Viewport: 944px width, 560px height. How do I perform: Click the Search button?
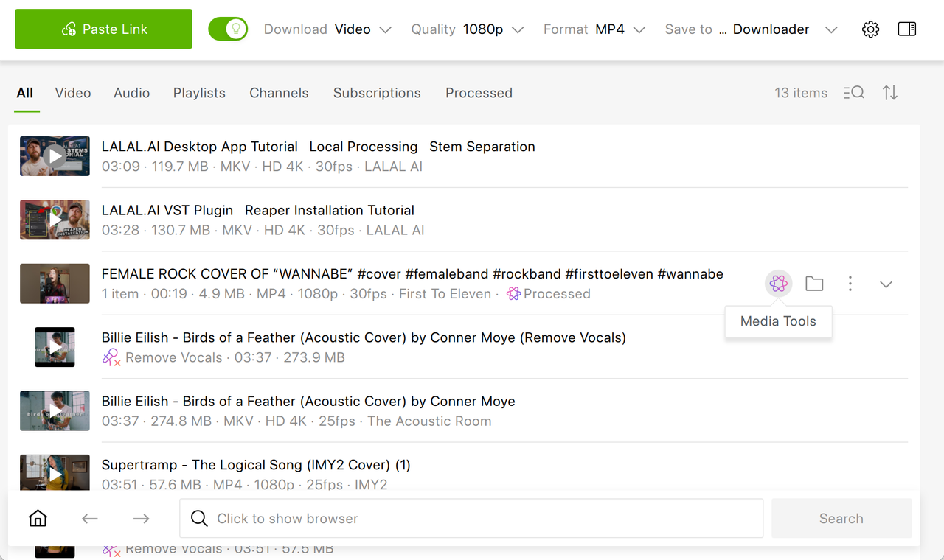[x=841, y=519]
